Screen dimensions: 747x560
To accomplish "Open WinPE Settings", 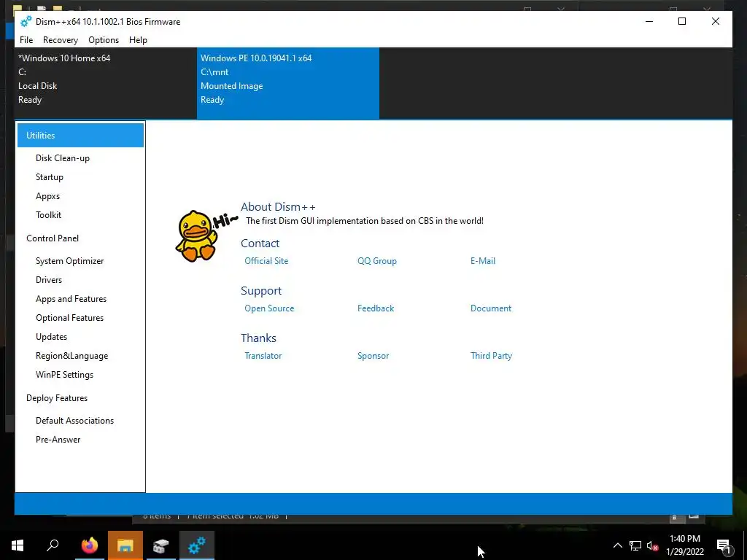I will click(64, 375).
